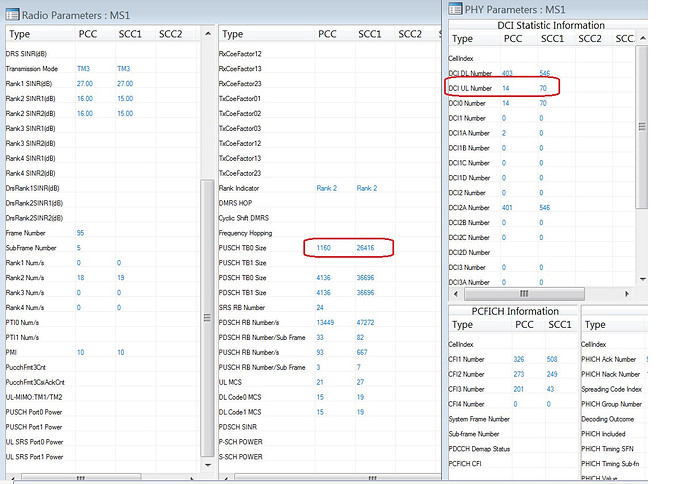Screen dimensions: 690x484
Task: Select the Rank2 SINR1 SCC1 value 15.00
Action: [x=125, y=99]
